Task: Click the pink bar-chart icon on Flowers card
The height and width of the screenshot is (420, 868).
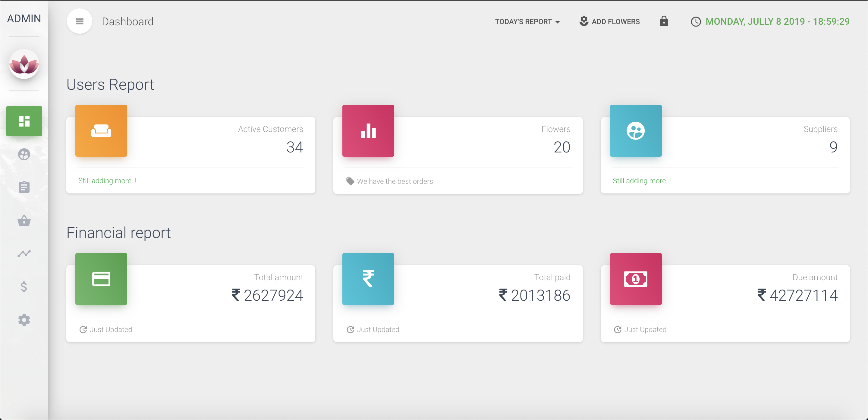Action: click(x=368, y=131)
